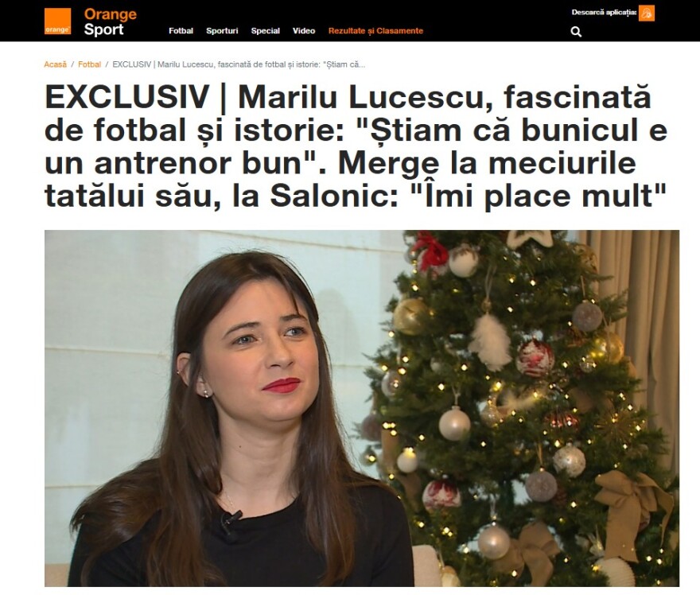The width and height of the screenshot is (700, 595).
Task: Select the Special navigation item
Action: point(265,31)
